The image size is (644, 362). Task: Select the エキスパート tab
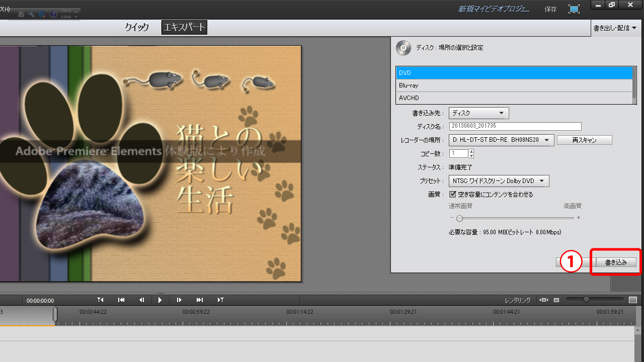(x=184, y=28)
